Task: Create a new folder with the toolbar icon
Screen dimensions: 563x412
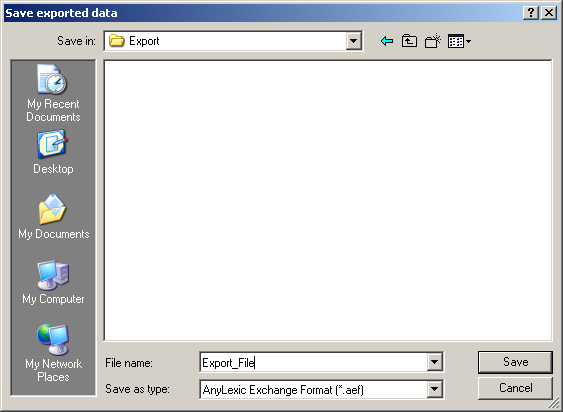Action: tap(432, 41)
